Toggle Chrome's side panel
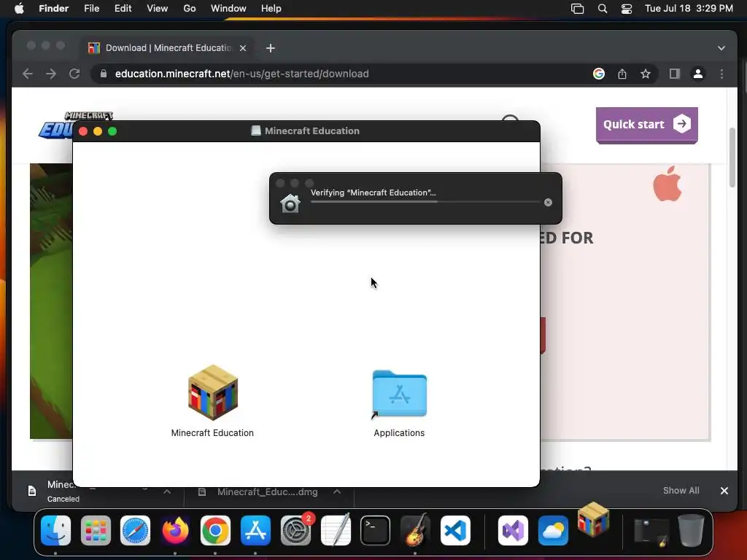The width and height of the screenshot is (747, 560). click(x=675, y=74)
